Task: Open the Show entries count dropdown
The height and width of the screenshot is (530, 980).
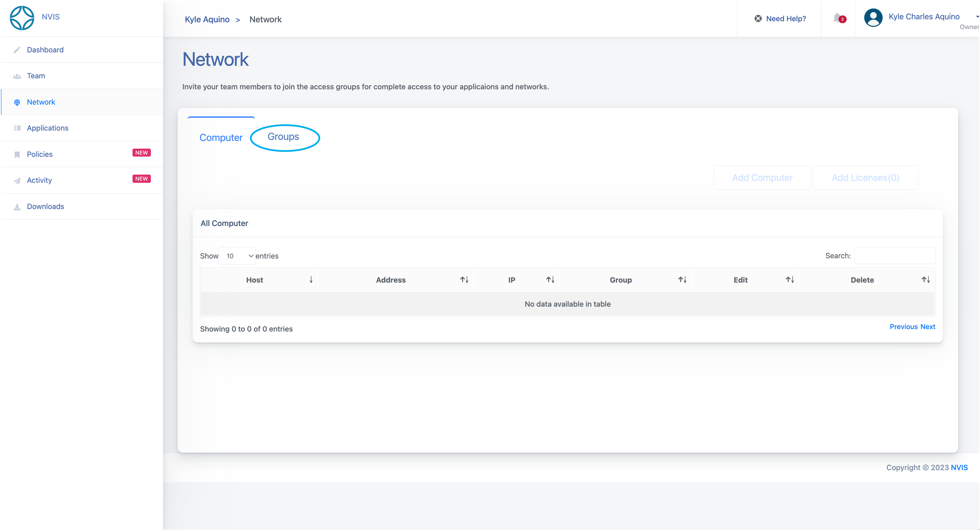Action: (237, 256)
